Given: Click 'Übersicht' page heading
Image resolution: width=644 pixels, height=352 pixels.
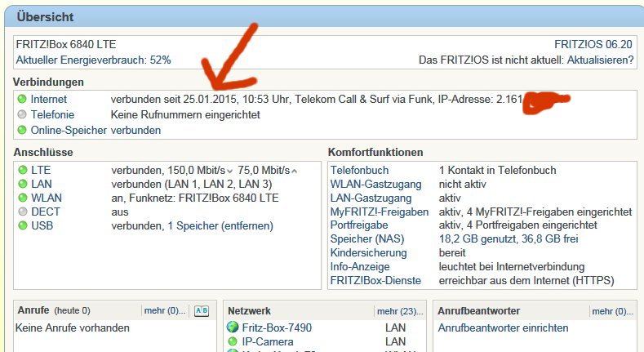Looking at the screenshot, I should coord(45,17).
